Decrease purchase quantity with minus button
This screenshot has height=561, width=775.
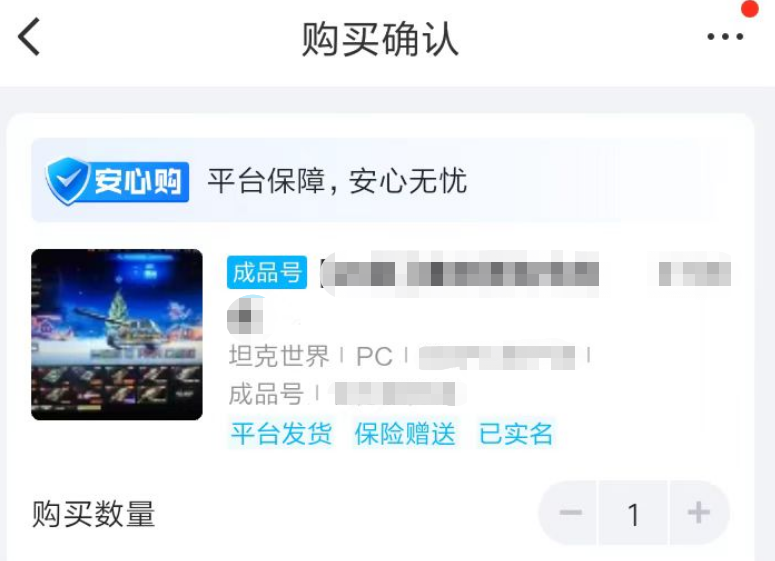pyautogui.click(x=570, y=513)
